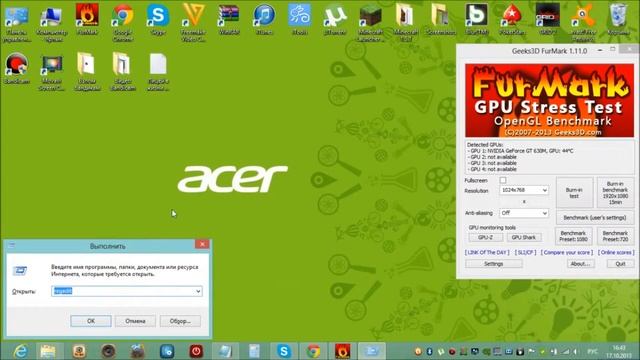Switch to Skype in the taskbar
Image resolution: width=640 pixels, height=360 pixels.
pos(284,351)
